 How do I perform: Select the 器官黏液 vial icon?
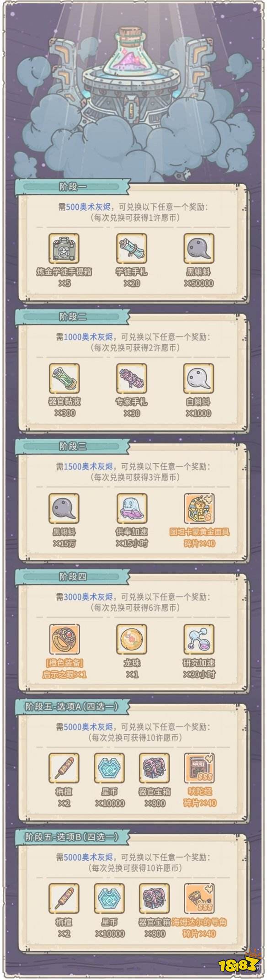pos(64,378)
